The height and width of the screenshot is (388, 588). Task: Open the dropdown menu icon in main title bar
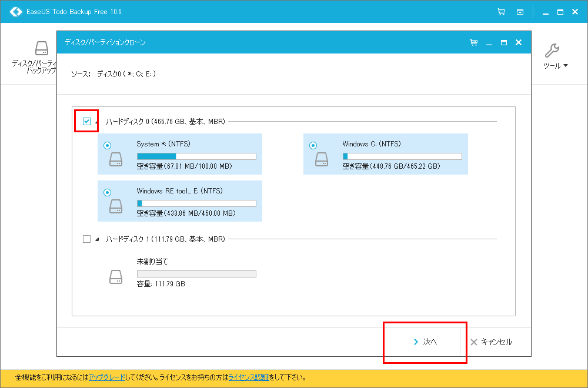coord(520,12)
